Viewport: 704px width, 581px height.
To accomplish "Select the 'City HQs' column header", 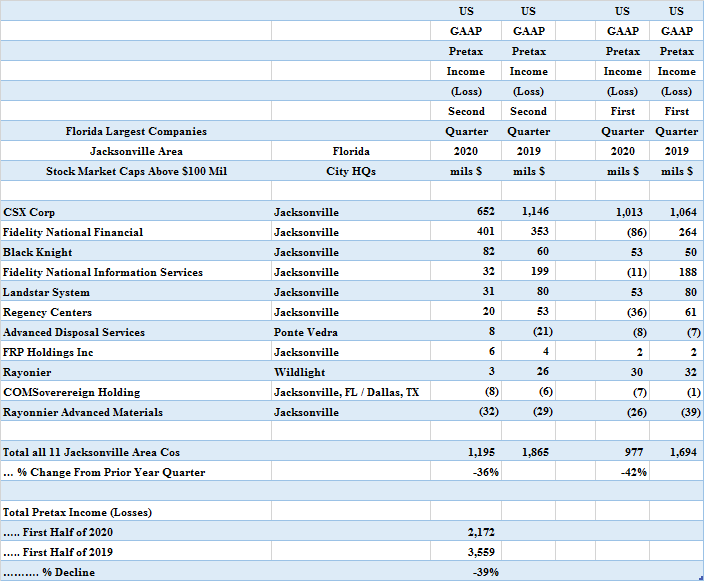I will 351,172.
